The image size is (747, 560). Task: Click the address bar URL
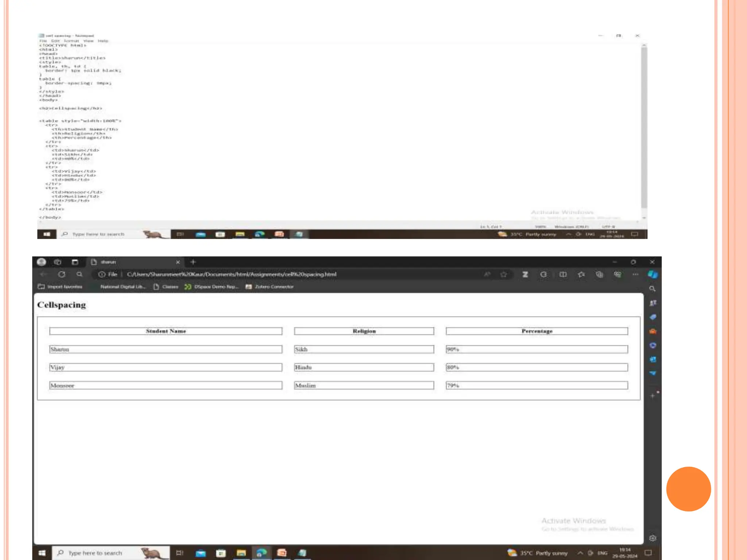click(232, 274)
